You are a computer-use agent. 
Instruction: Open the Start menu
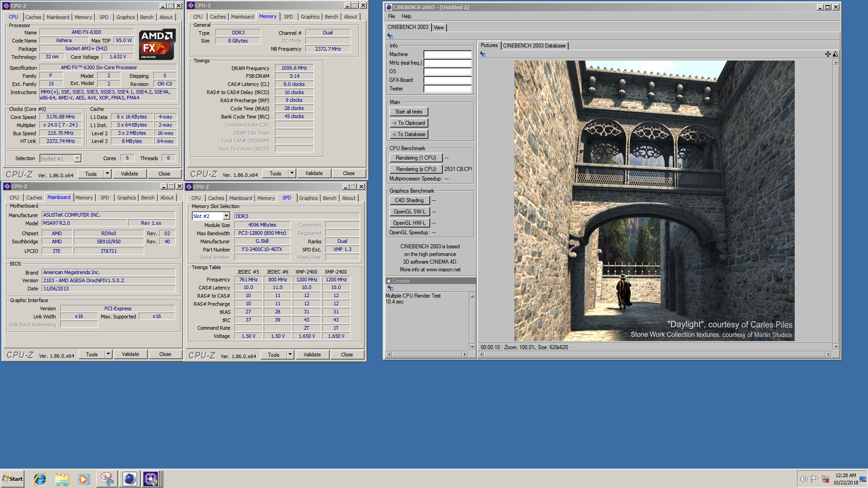click(12, 479)
